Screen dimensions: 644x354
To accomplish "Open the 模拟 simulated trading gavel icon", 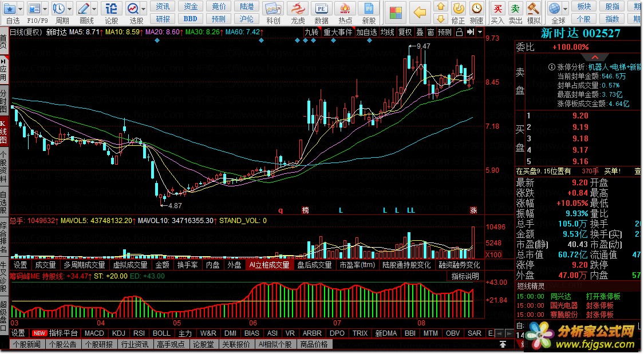I will coord(533,8).
